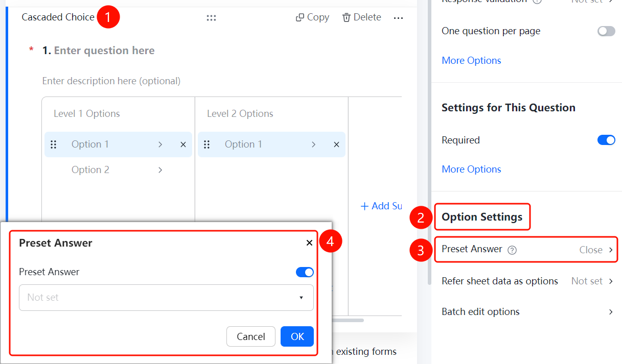Image resolution: width=622 pixels, height=364 pixels.
Task: Click drag handle of Level 2 Option 1
Action: (x=207, y=144)
